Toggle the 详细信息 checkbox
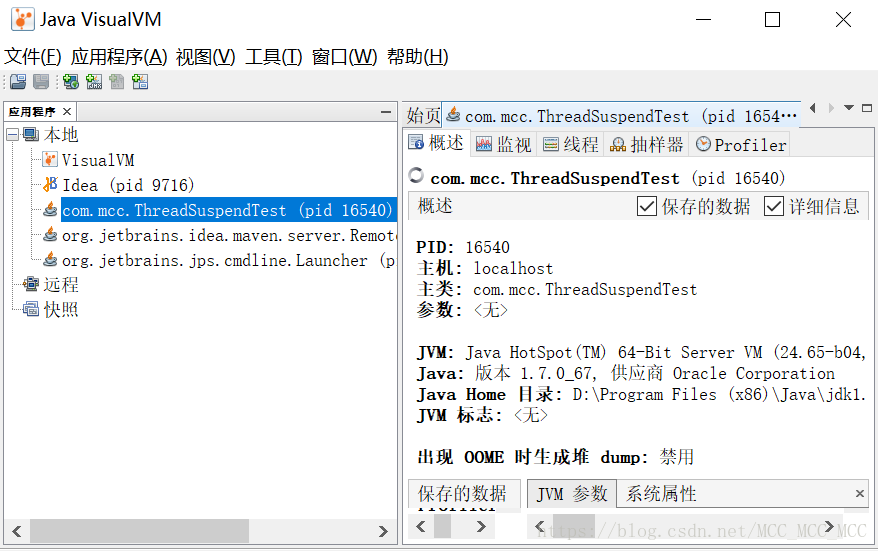Screen dimensions: 878x551 click(774, 206)
